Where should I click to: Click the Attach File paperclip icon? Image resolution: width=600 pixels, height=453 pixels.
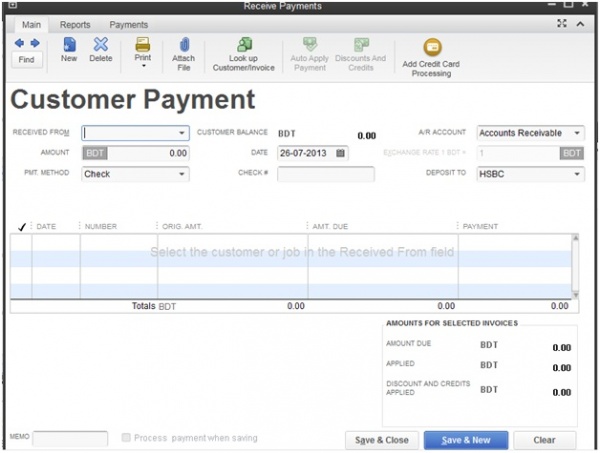(x=184, y=46)
